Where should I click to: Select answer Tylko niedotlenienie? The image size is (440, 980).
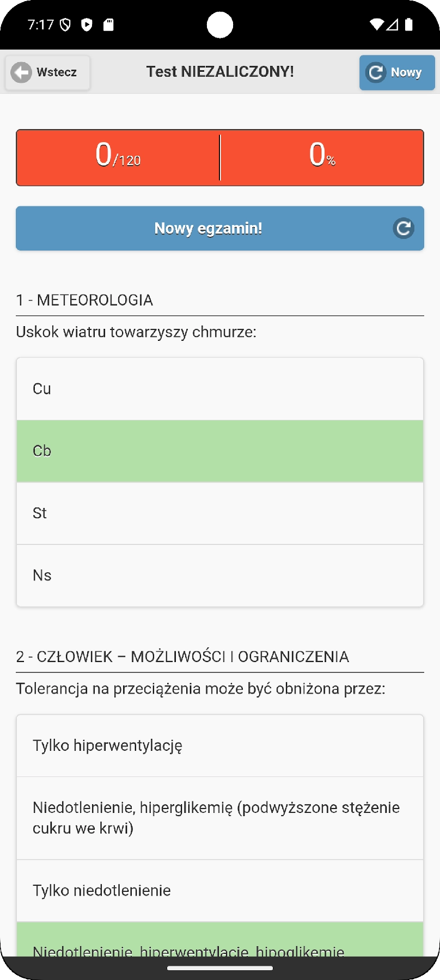(x=220, y=890)
